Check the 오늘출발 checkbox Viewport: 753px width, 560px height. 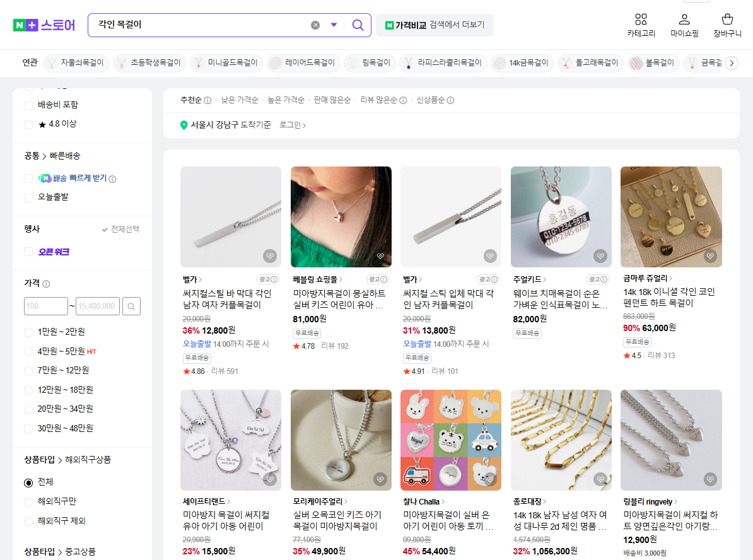28,197
